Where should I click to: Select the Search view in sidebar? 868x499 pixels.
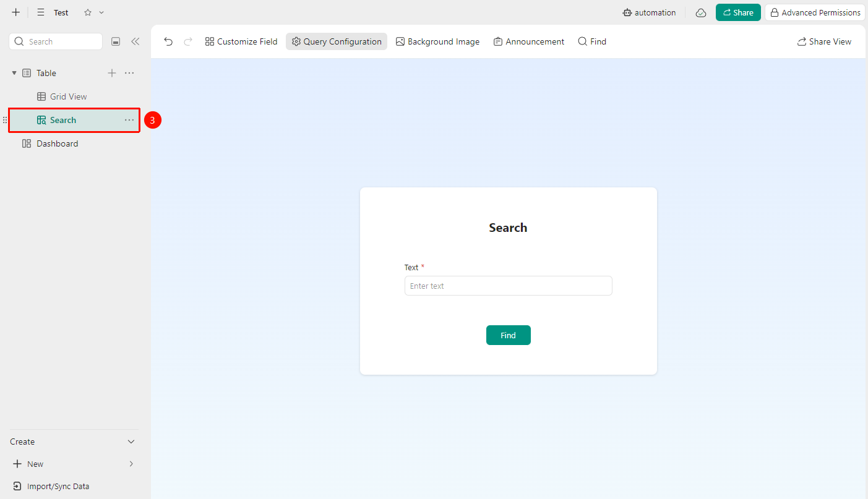pos(74,120)
